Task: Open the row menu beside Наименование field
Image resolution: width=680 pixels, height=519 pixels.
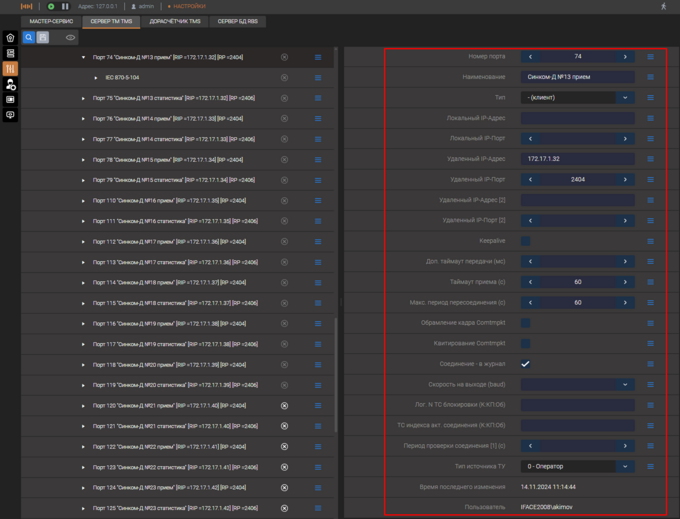Action: tap(650, 77)
